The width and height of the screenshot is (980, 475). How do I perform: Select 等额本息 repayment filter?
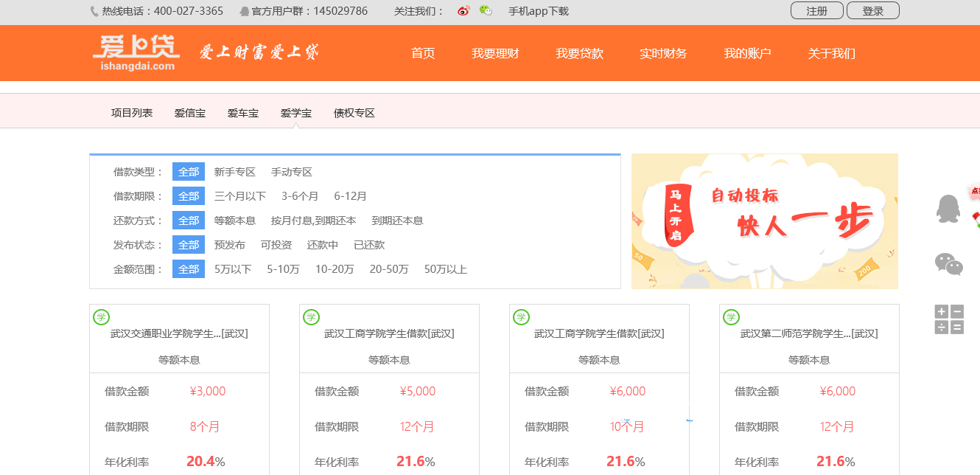(x=234, y=221)
